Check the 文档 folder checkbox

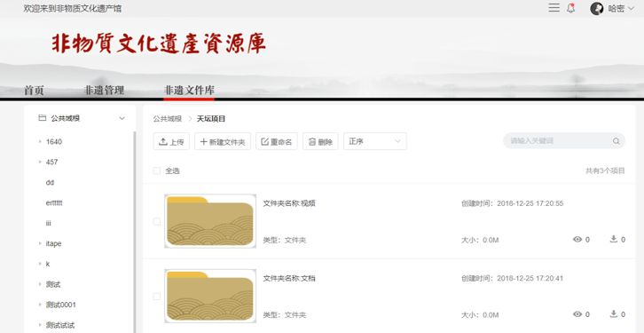[x=156, y=297]
